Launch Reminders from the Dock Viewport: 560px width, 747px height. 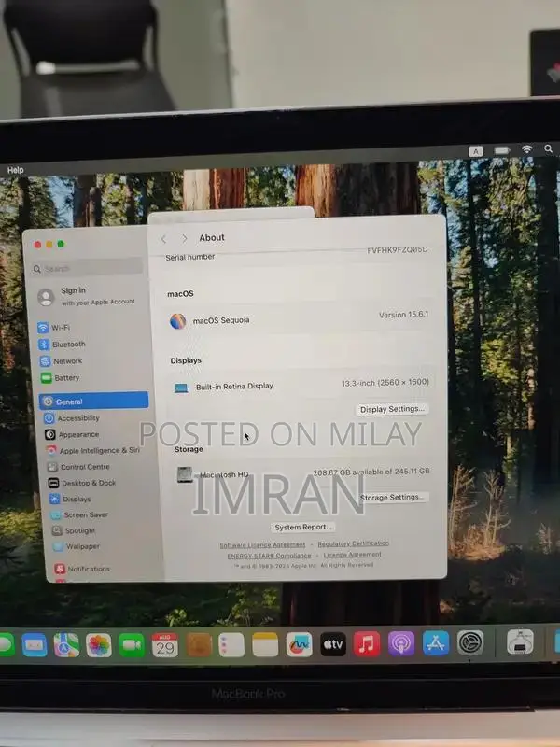point(231,645)
